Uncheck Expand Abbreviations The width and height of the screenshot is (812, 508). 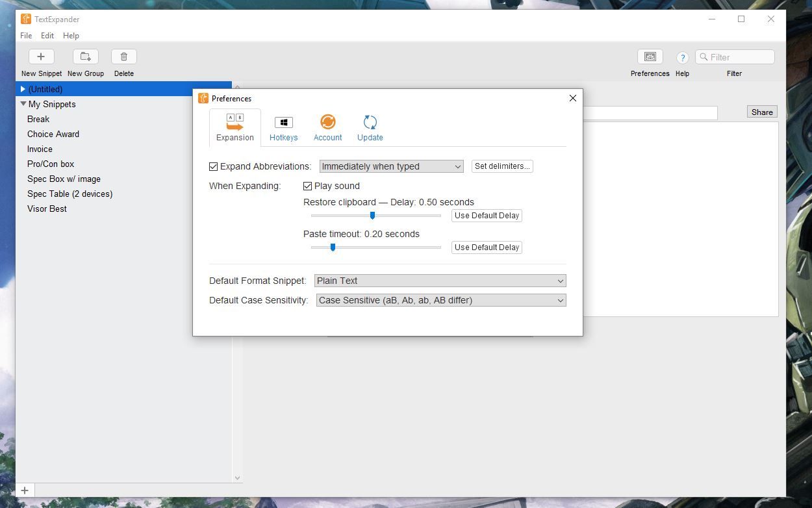tap(213, 166)
